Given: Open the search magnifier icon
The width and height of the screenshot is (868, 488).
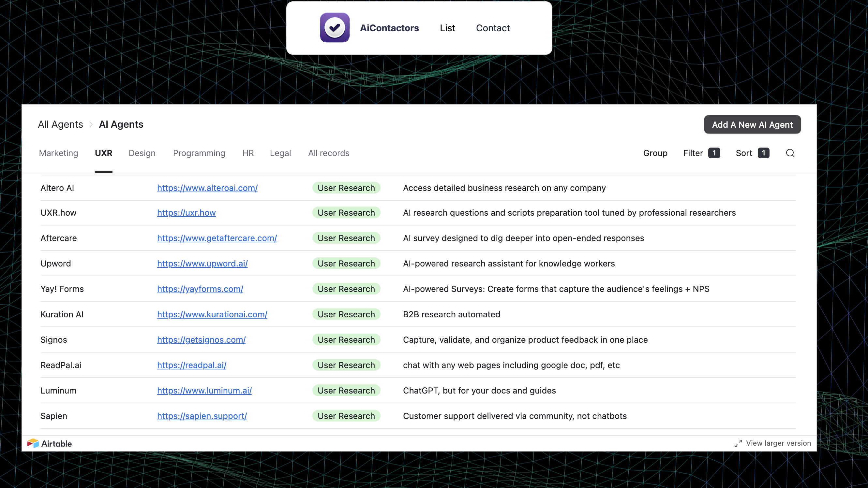Looking at the screenshot, I should (x=790, y=153).
